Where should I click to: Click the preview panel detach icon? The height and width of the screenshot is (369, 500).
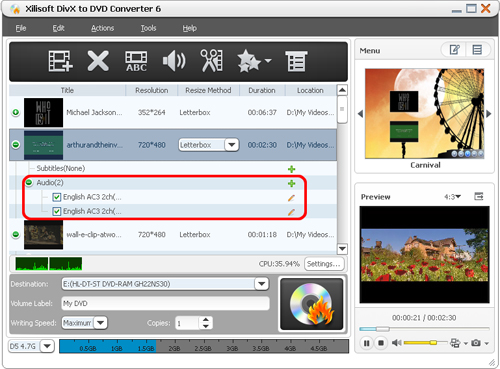(x=479, y=196)
